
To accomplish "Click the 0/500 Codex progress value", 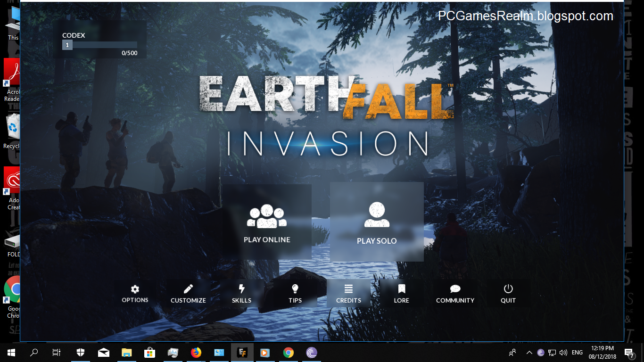I will (x=130, y=53).
